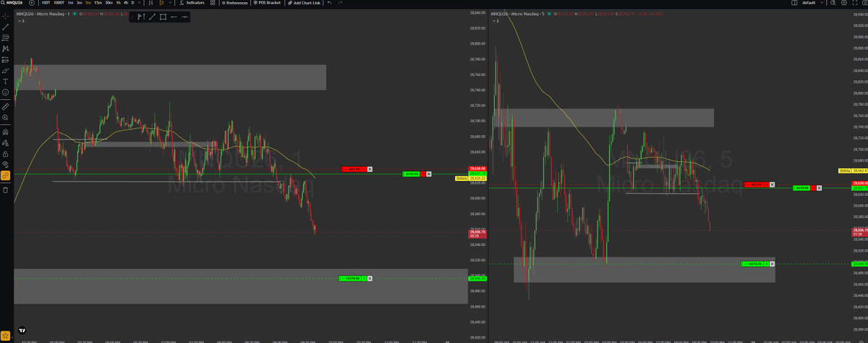Open the Fibonacci retracement tools
Screen dimensions: 868x343
(x=5, y=38)
